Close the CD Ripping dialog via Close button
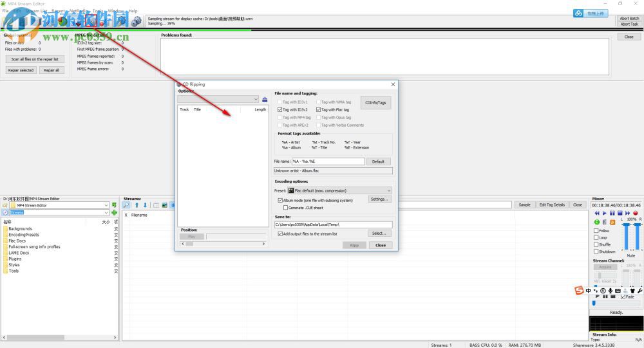Viewport: 644px width, 348px height. click(x=381, y=245)
